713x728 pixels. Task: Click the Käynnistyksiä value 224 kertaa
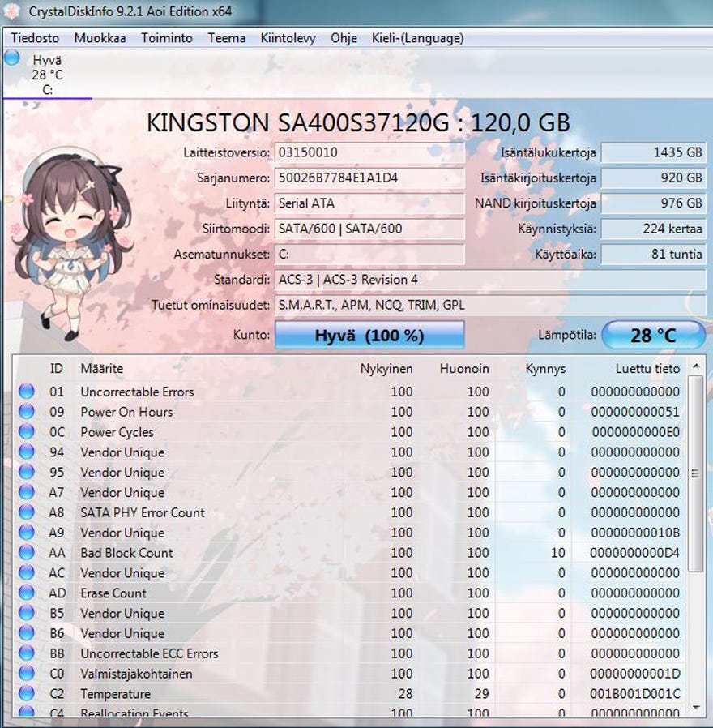click(653, 229)
